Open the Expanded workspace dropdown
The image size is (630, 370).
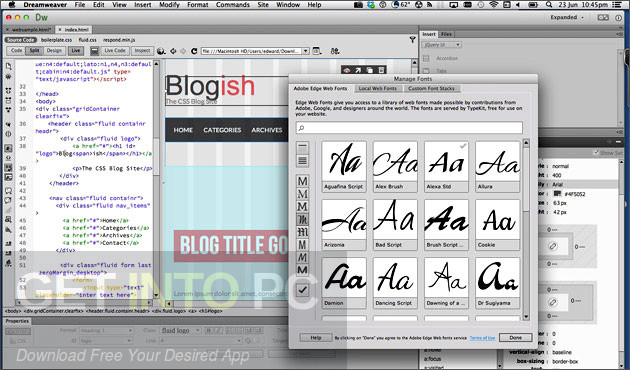567,17
